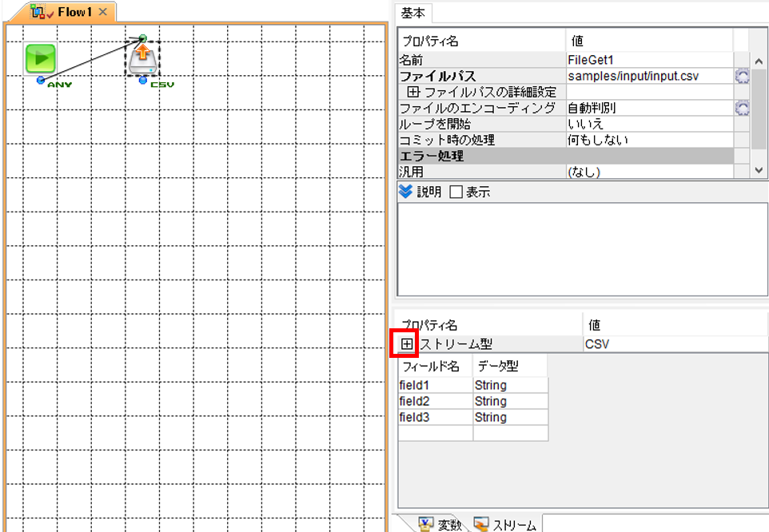Click the blue CSV output connector

point(143,81)
